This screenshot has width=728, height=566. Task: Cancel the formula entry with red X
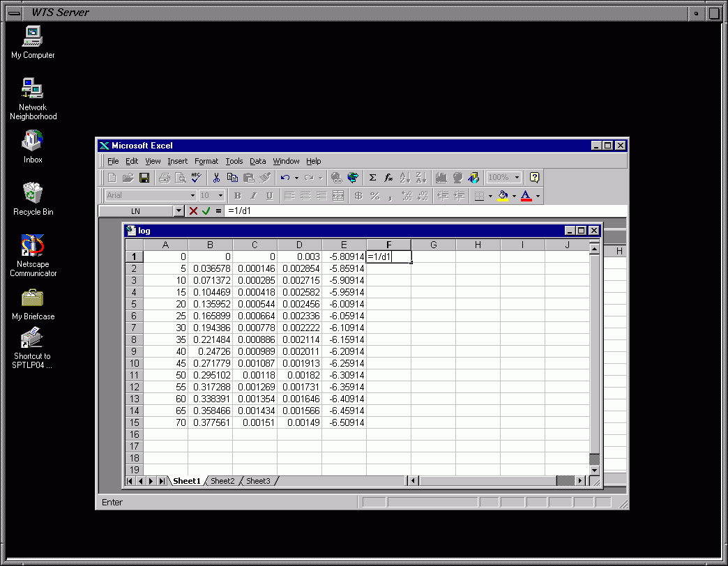[x=193, y=211]
